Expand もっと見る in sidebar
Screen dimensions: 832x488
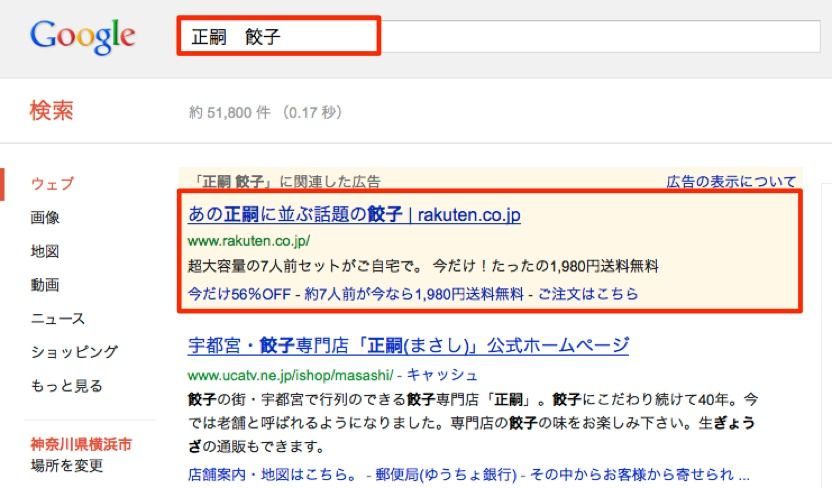[x=66, y=386]
